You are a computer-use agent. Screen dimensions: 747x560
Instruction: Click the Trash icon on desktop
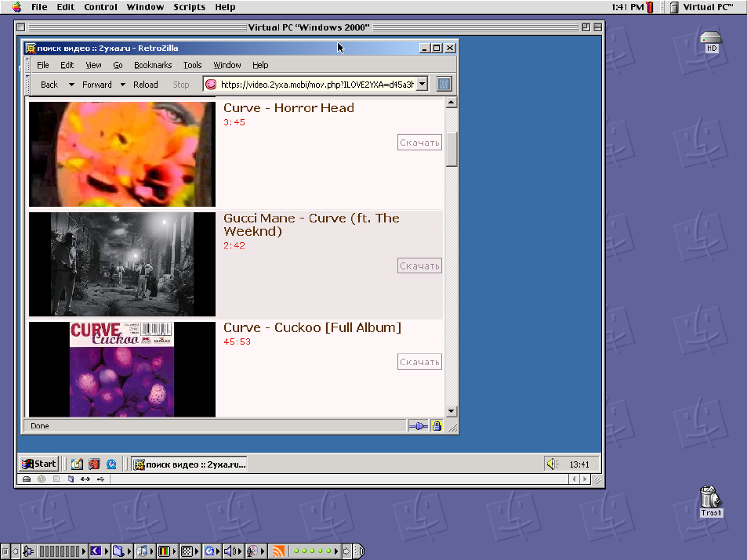tap(711, 501)
